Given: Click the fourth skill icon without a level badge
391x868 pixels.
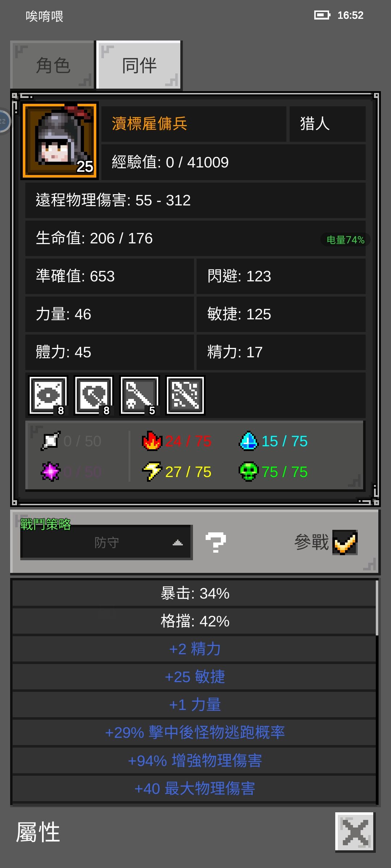Looking at the screenshot, I should [185, 395].
